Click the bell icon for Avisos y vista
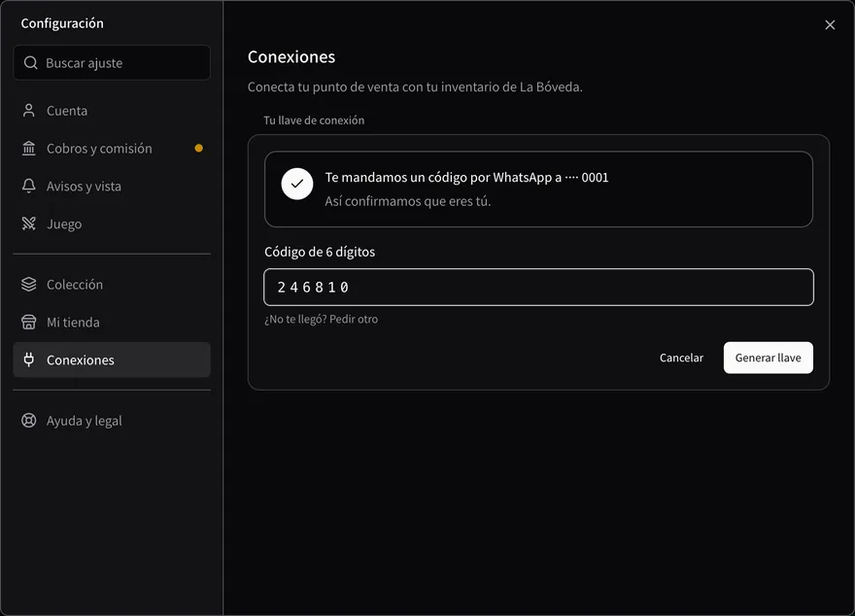This screenshot has width=855, height=616. click(29, 186)
